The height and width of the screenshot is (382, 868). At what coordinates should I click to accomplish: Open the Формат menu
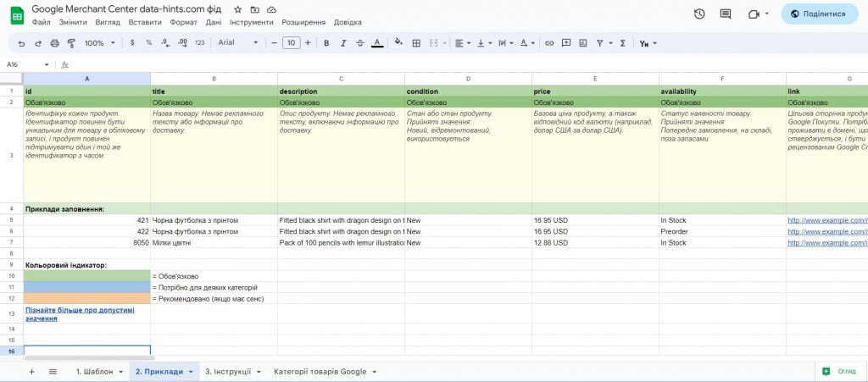(183, 22)
